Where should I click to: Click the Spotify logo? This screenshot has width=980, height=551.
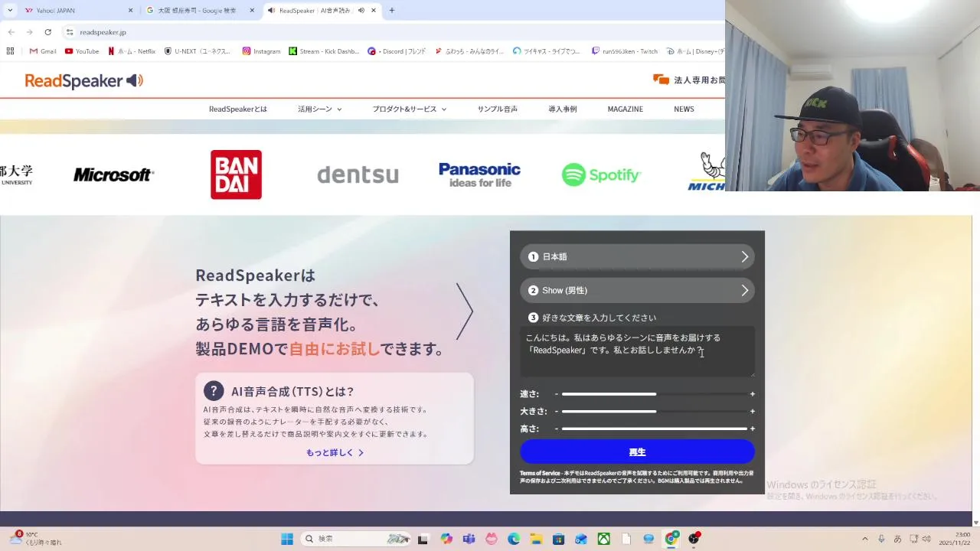(601, 175)
